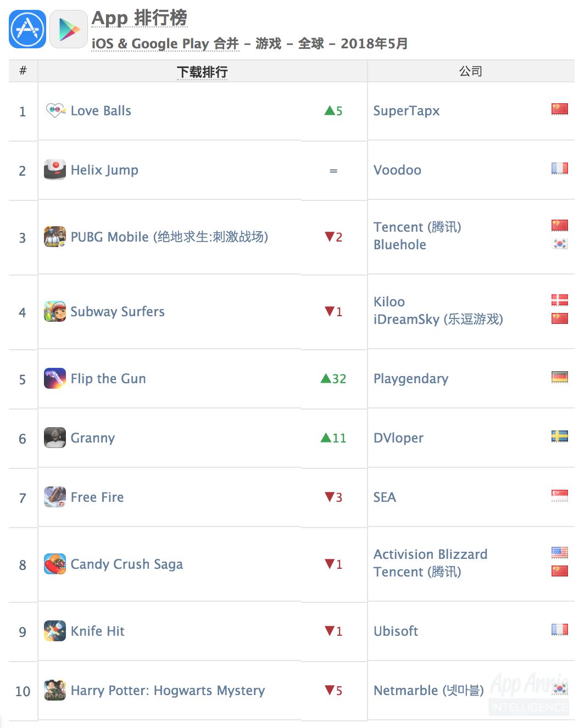Screen dimensions: 579x728
Task: Click the Flip the Gun icon
Action: click(x=55, y=378)
